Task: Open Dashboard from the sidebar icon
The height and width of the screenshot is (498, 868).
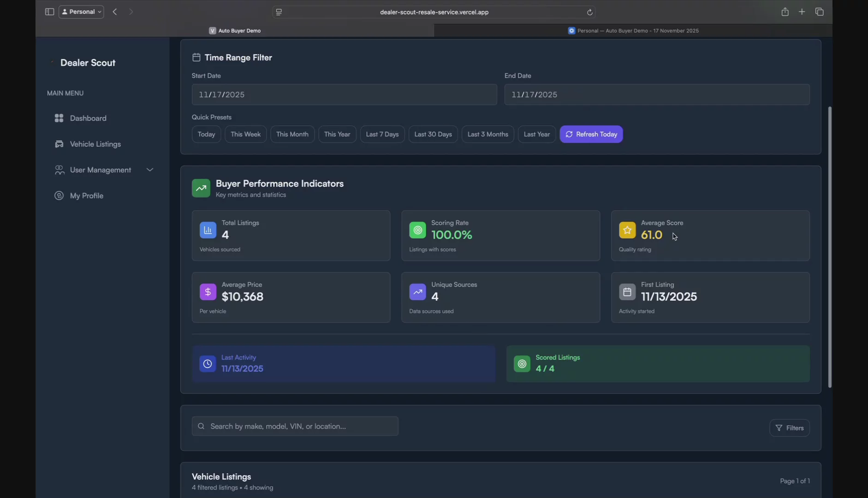Action: tap(59, 118)
